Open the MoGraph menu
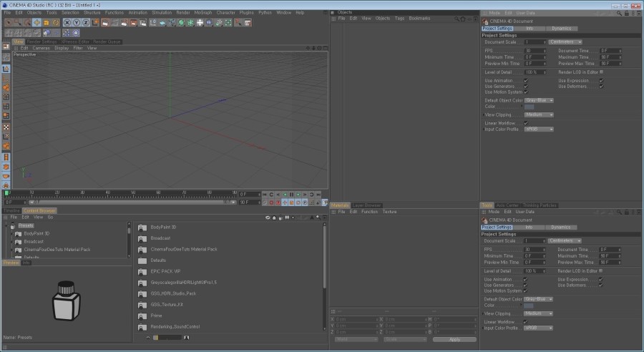This screenshot has height=352, width=644. 203,13
